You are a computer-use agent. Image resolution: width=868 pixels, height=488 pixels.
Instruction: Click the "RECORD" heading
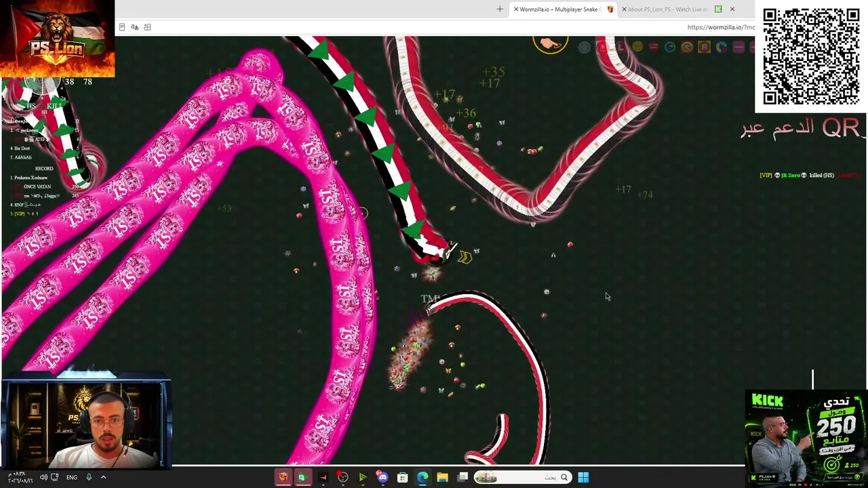click(x=44, y=169)
